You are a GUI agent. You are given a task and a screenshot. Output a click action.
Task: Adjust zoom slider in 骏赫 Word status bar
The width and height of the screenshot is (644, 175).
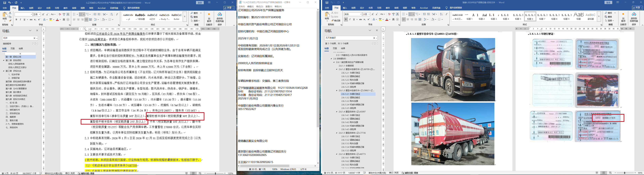click(x=625, y=173)
